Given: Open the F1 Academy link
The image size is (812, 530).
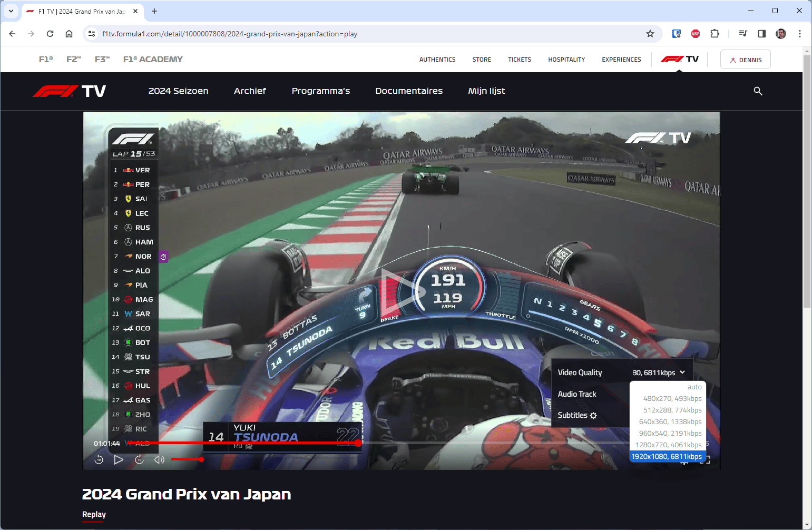Looking at the screenshot, I should point(153,60).
